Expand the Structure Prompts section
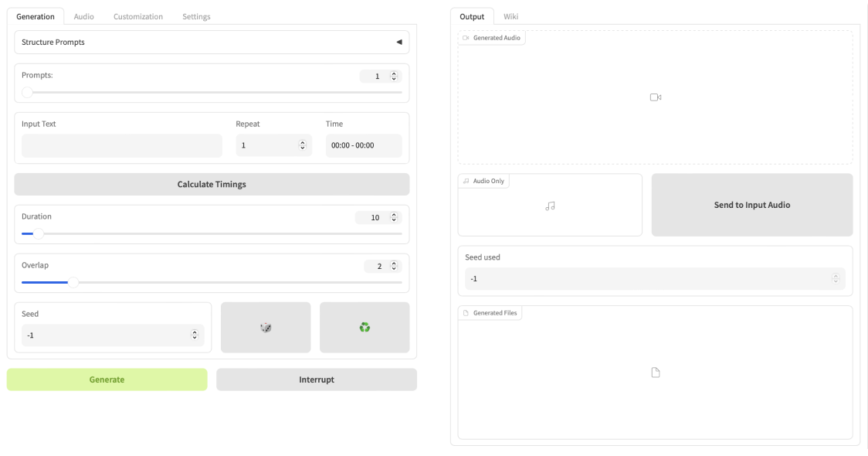 [x=398, y=43]
